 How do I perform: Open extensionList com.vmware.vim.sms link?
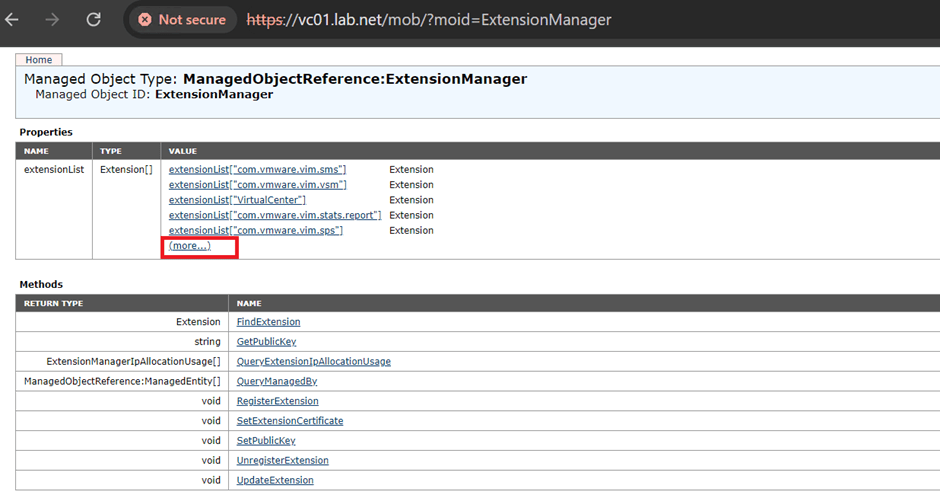[257, 170]
